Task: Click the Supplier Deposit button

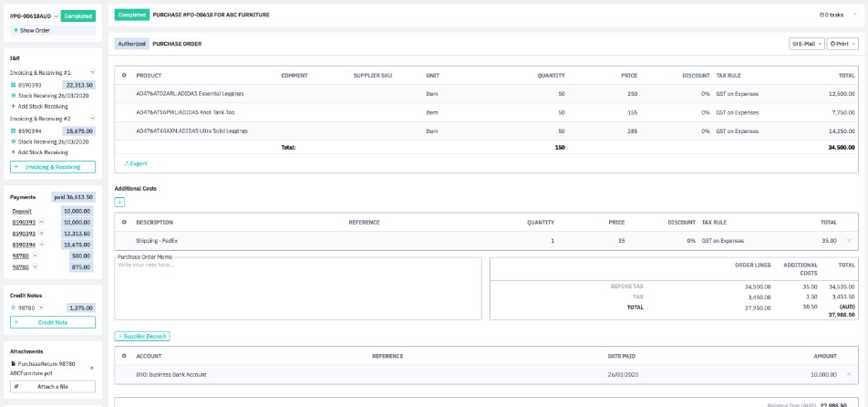Action: (141, 337)
